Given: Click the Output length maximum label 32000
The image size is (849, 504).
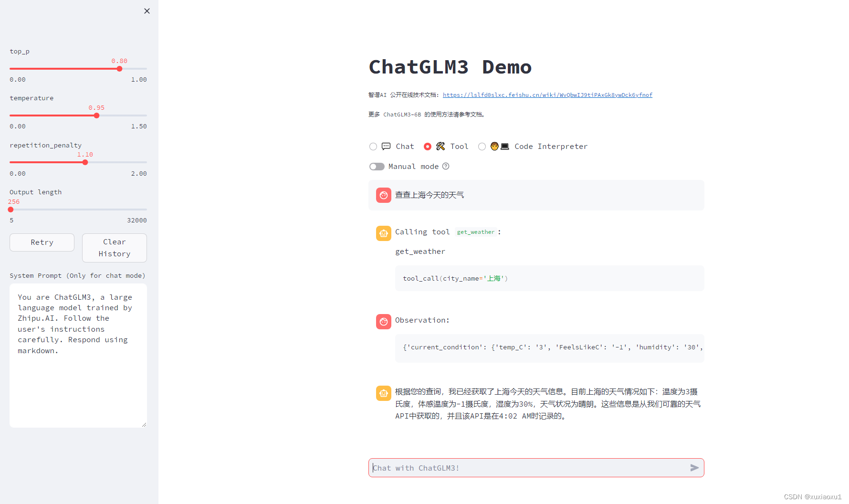Looking at the screenshot, I should coord(137,220).
